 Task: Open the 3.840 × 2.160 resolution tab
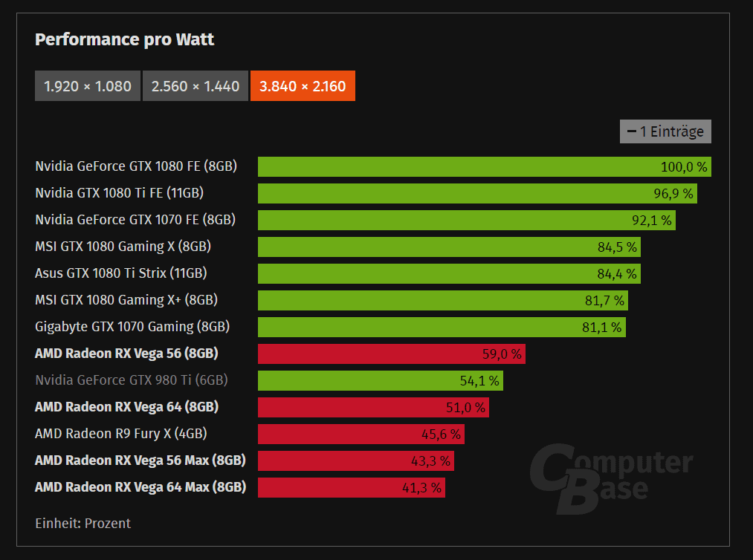tap(303, 86)
